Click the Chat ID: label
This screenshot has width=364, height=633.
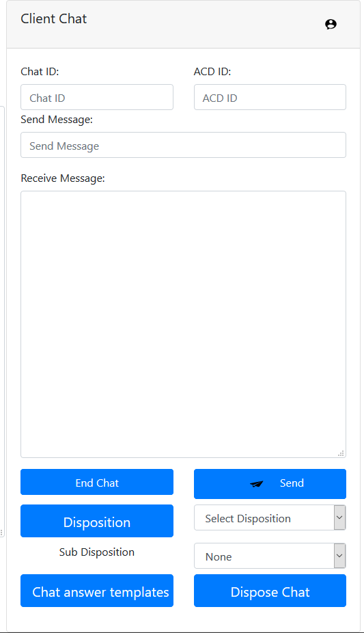40,72
